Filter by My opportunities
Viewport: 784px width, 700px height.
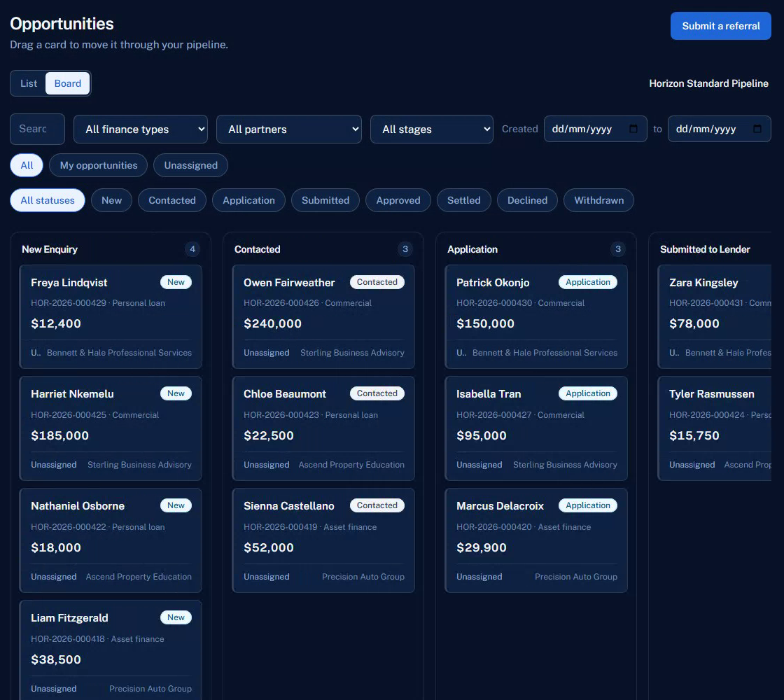pos(99,165)
